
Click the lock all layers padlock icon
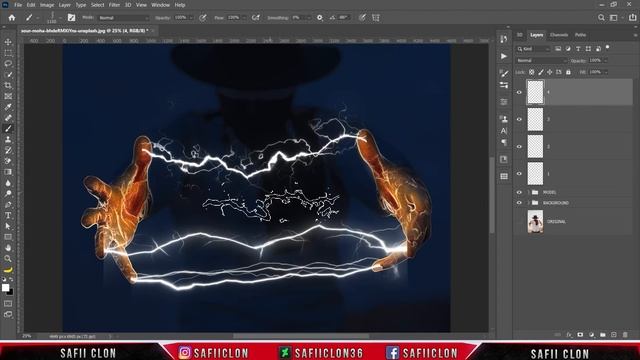coord(568,72)
